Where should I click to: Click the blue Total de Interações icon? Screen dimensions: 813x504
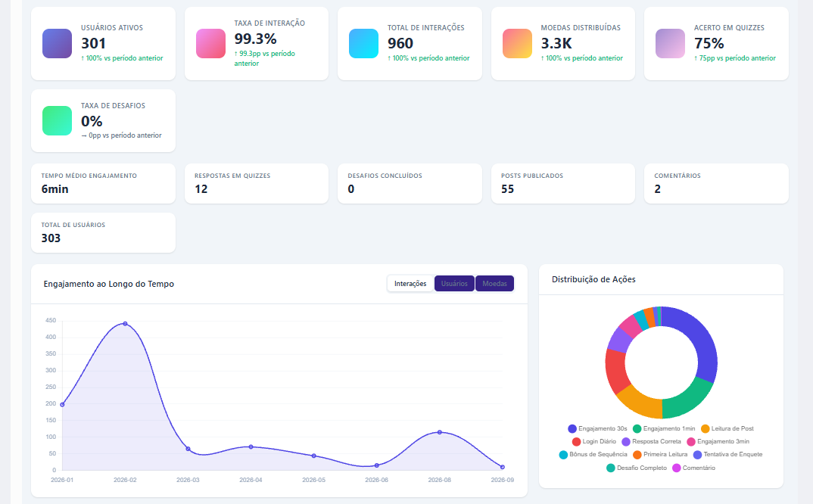pyautogui.click(x=363, y=44)
